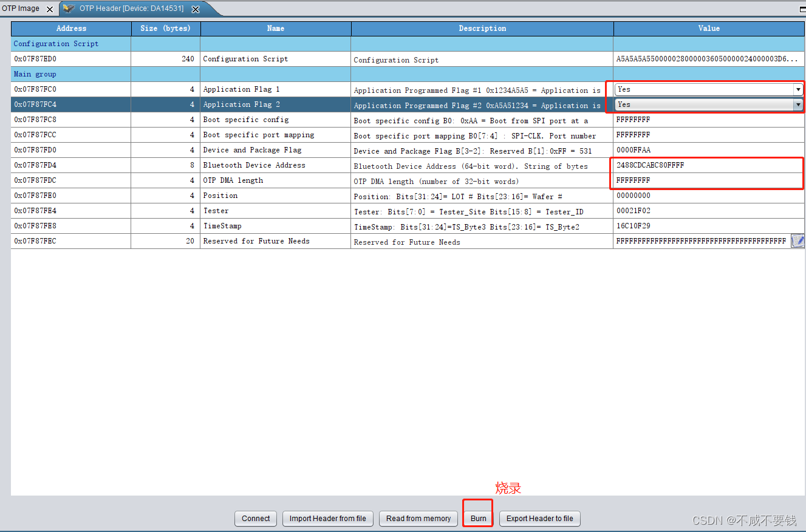Click the Application Flag 2 name cell

tap(276, 104)
